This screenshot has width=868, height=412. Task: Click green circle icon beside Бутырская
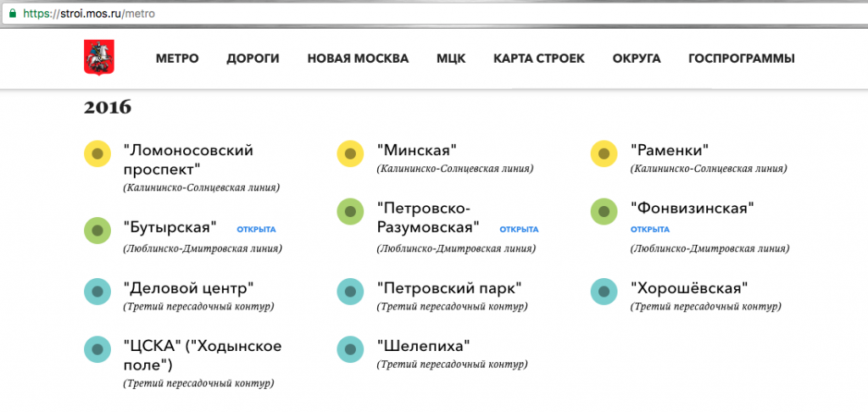(97, 231)
